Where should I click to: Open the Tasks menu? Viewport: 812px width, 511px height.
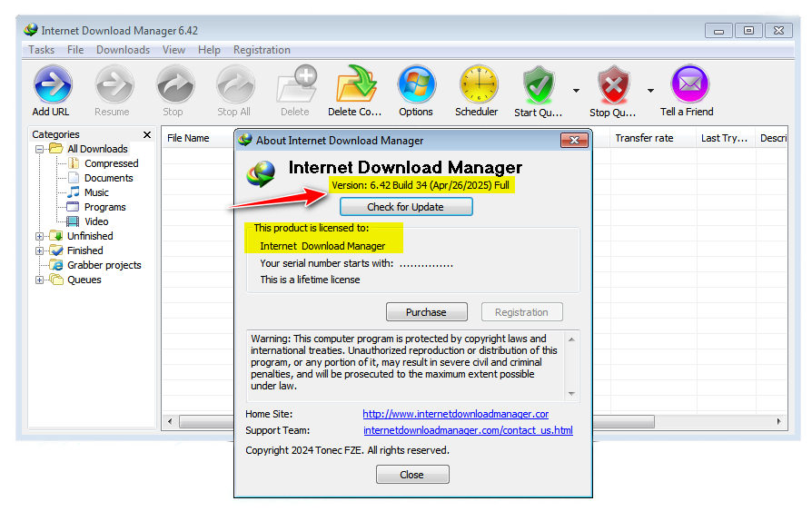(42, 50)
